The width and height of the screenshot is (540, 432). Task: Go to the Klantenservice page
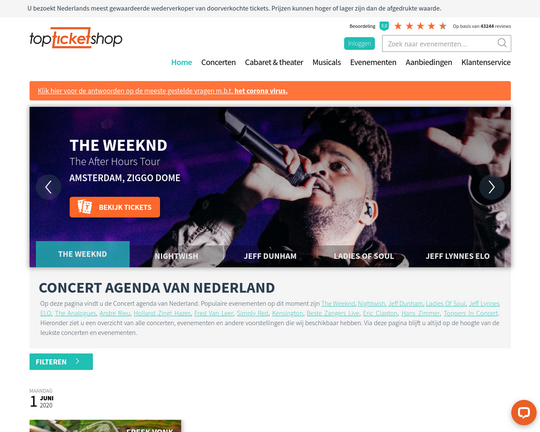486,62
